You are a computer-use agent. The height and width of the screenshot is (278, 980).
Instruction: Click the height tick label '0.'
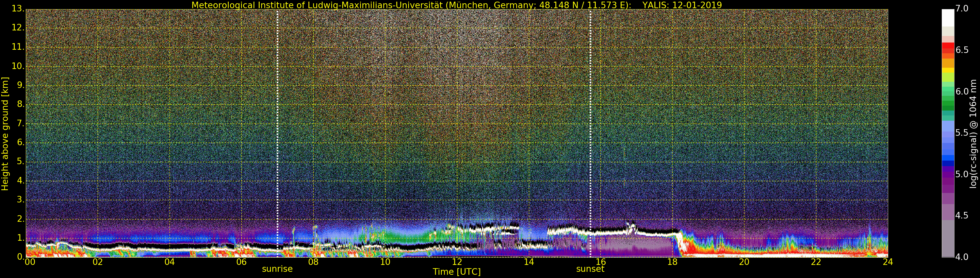(21, 257)
